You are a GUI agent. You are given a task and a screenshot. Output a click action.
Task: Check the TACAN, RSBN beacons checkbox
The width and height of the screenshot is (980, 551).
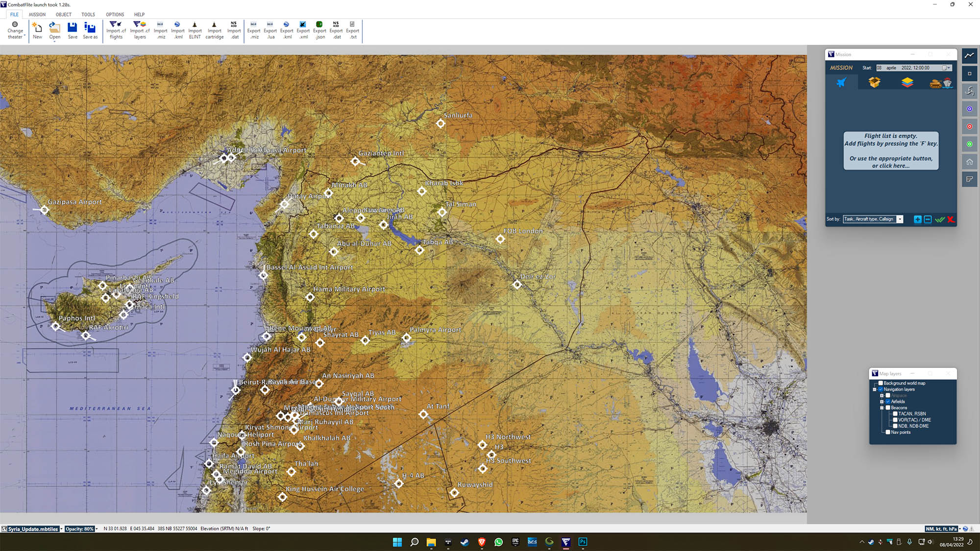click(895, 414)
